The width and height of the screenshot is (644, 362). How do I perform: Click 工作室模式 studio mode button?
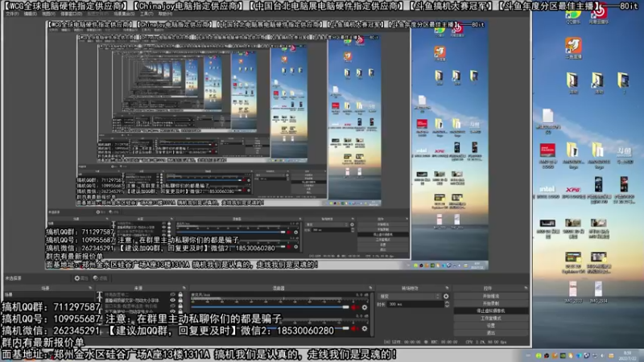pos(491,318)
